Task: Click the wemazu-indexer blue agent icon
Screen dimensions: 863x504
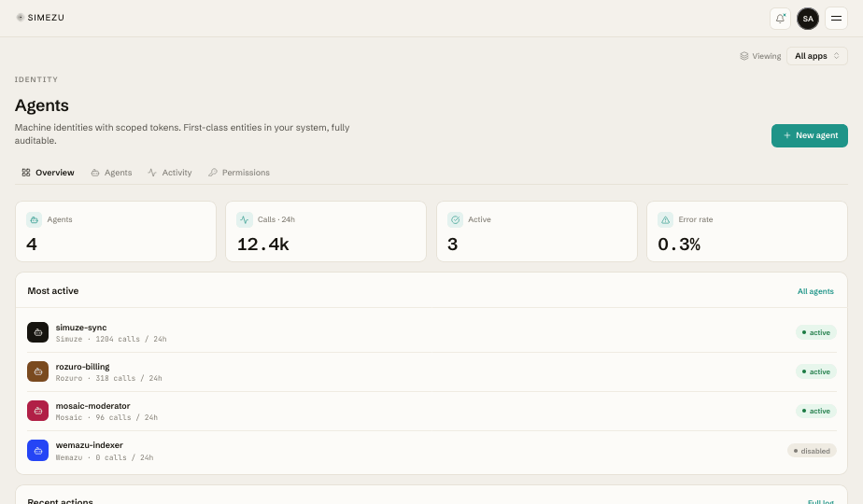Action: coord(38,451)
